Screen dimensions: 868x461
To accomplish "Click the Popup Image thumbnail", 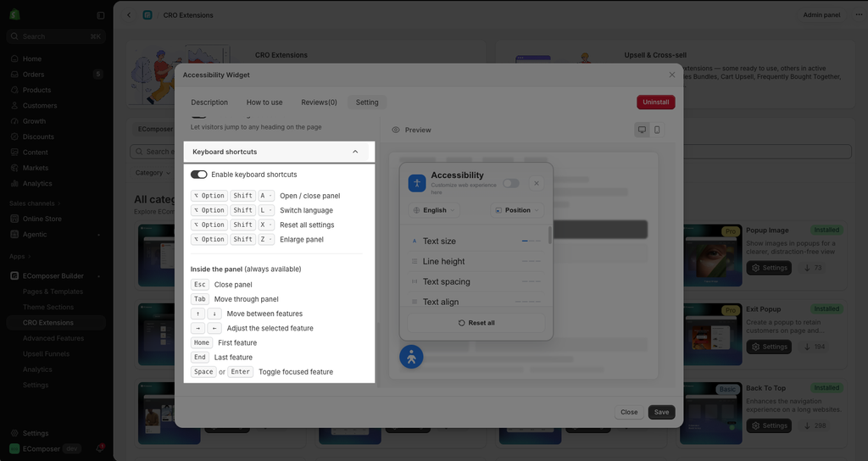I will [713, 255].
